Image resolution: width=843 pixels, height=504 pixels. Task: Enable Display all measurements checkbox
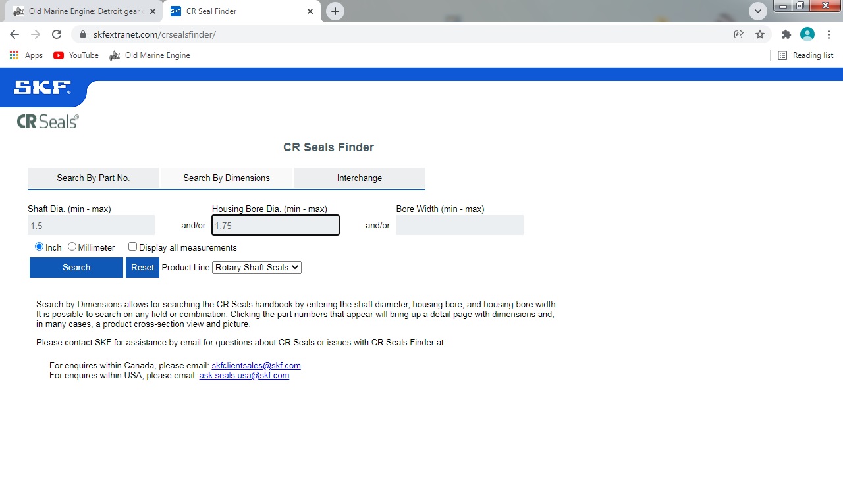(132, 247)
